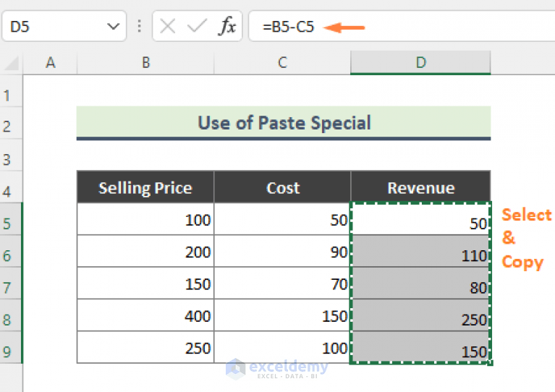Cancel formula entry with the X icon
Viewport: 555px width, 392px height.
pyautogui.click(x=167, y=27)
